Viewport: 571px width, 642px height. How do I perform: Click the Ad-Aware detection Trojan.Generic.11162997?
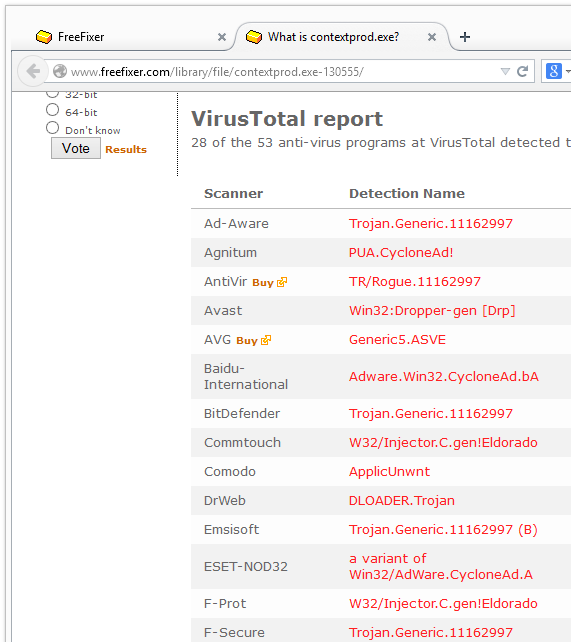(x=431, y=224)
